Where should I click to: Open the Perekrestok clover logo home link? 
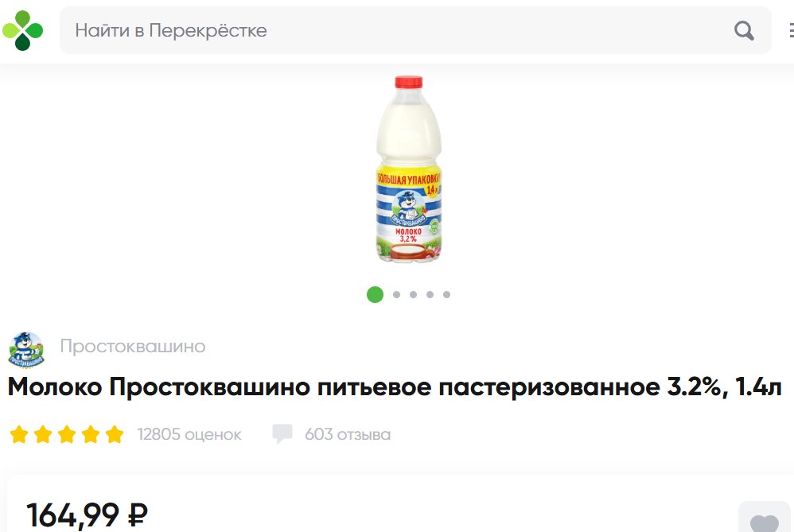[x=23, y=30]
